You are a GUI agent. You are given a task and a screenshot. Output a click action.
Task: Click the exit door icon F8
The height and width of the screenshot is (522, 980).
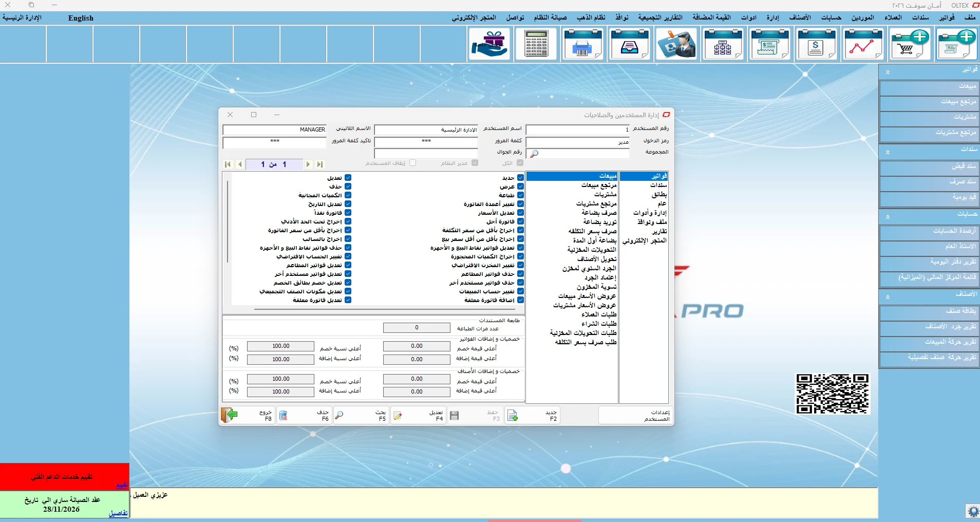pos(230,415)
